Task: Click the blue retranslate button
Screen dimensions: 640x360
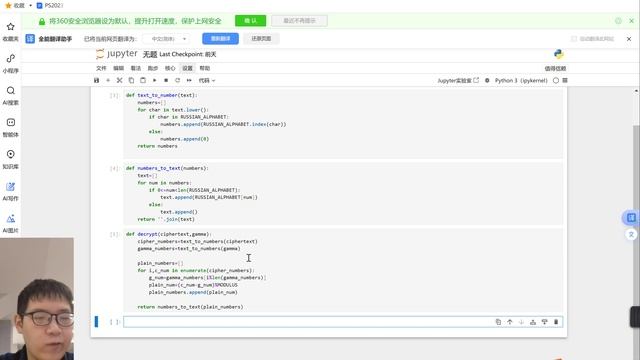Action: pos(220,39)
